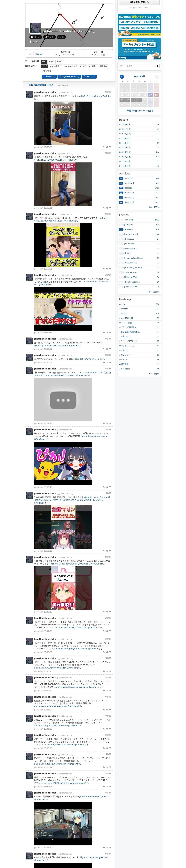Open @Amazon friend link
This screenshot has width=186, height=868.
(128, 225)
